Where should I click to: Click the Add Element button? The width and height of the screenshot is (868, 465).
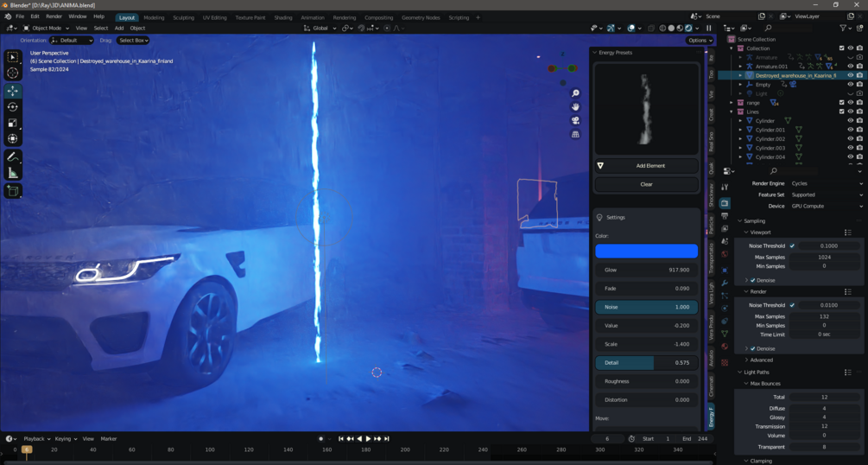point(647,166)
